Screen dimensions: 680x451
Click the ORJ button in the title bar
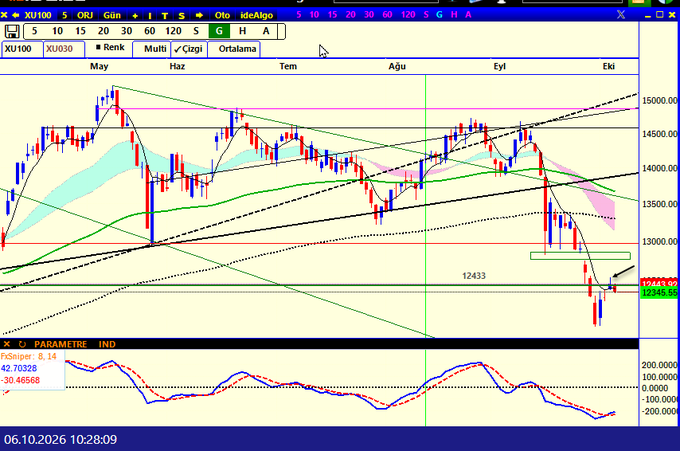85,15
